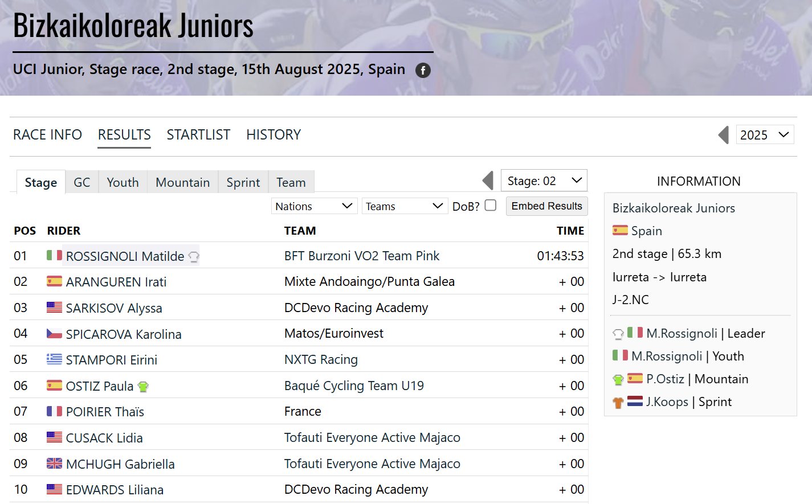Click the Bizkaikoloreak Juniors page title
Screen dimensions: 812x504
point(133,26)
